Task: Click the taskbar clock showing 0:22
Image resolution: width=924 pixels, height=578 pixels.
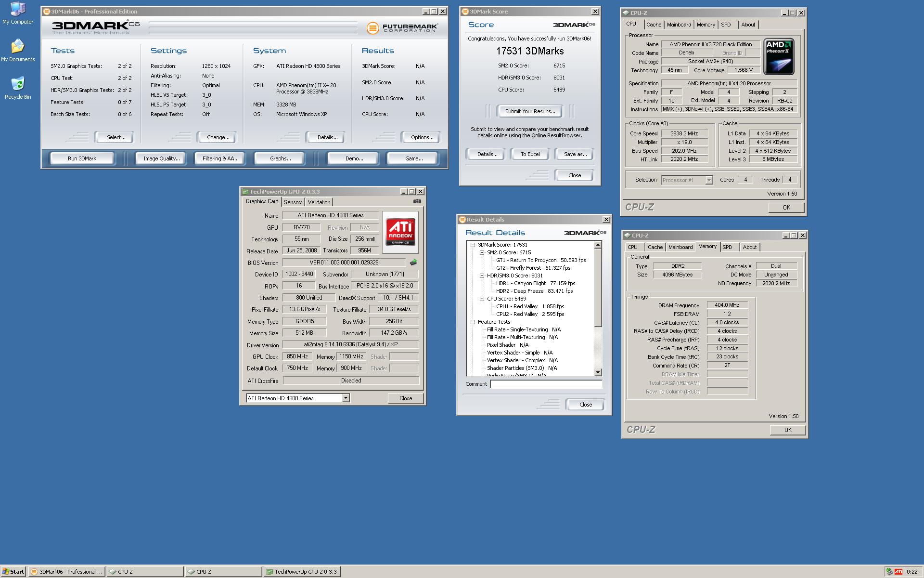Action: 911,572
